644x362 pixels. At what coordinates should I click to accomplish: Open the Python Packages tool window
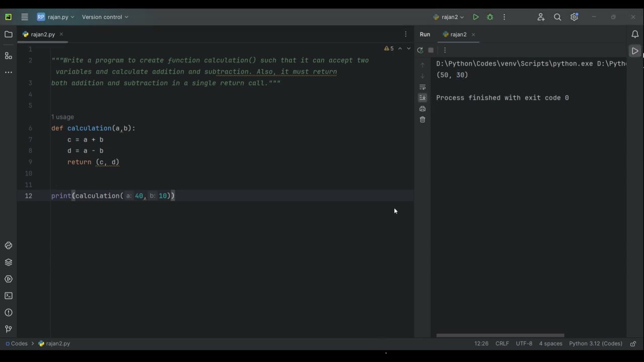(x=9, y=262)
